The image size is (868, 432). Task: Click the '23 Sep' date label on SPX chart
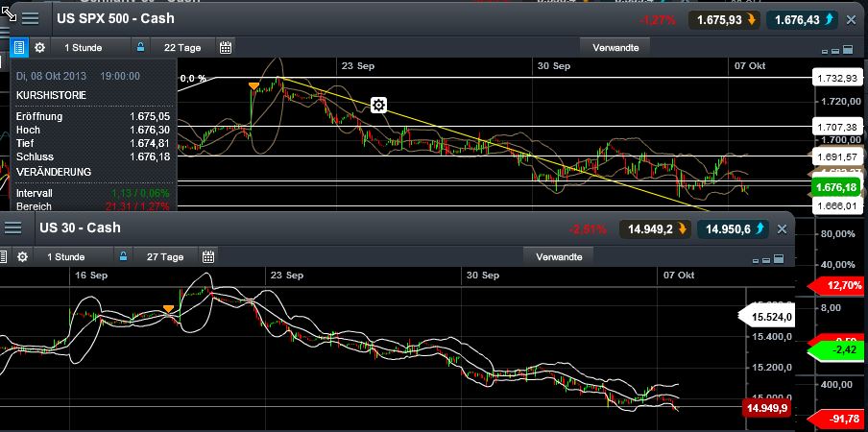(357, 66)
